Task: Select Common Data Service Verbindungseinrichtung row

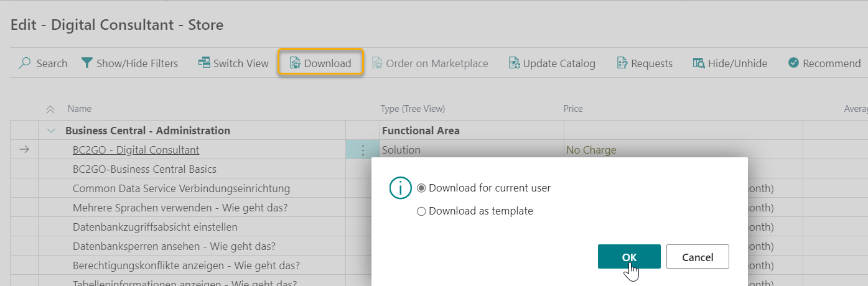Action: (x=181, y=188)
